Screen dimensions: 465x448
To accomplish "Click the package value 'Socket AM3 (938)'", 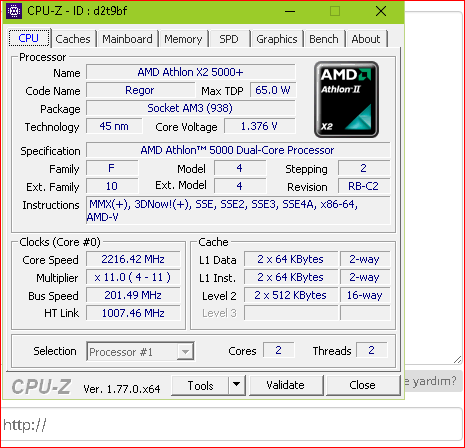I will tap(191, 108).
